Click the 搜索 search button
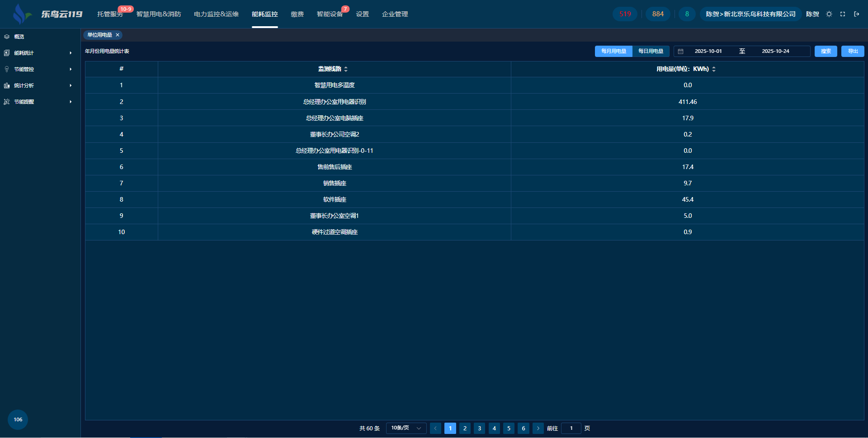The width and height of the screenshot is (868, 438). (826, 51)
